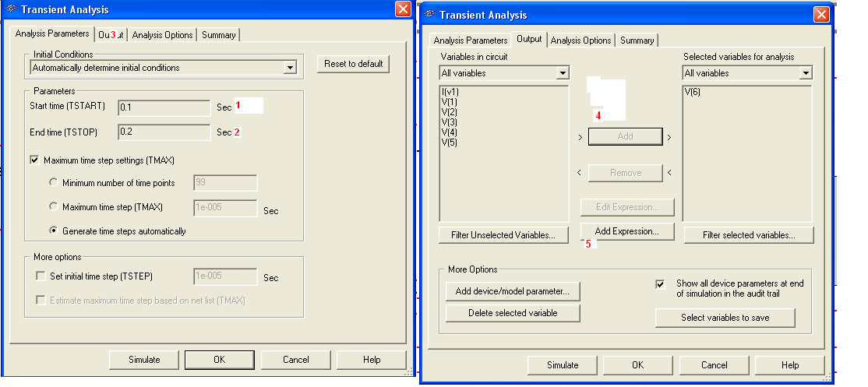
Task: Select V(6) in selected variables list
Action: (693, 92)
